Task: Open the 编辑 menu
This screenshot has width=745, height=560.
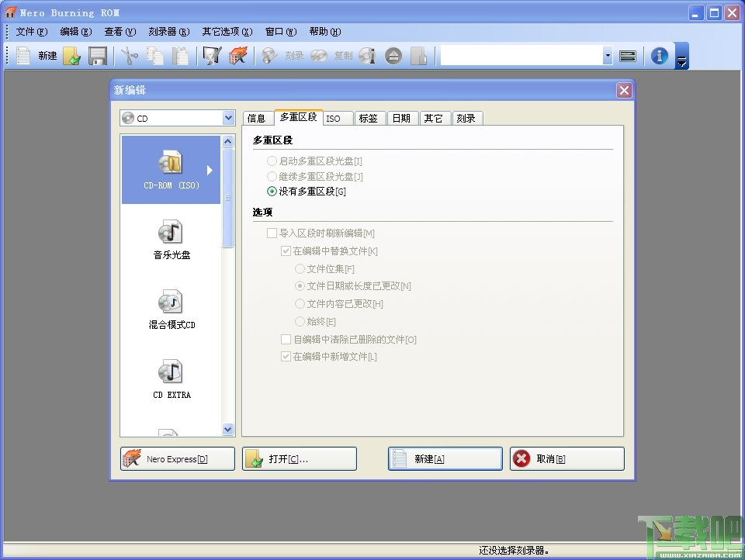Action: click(x=76, y=32)
